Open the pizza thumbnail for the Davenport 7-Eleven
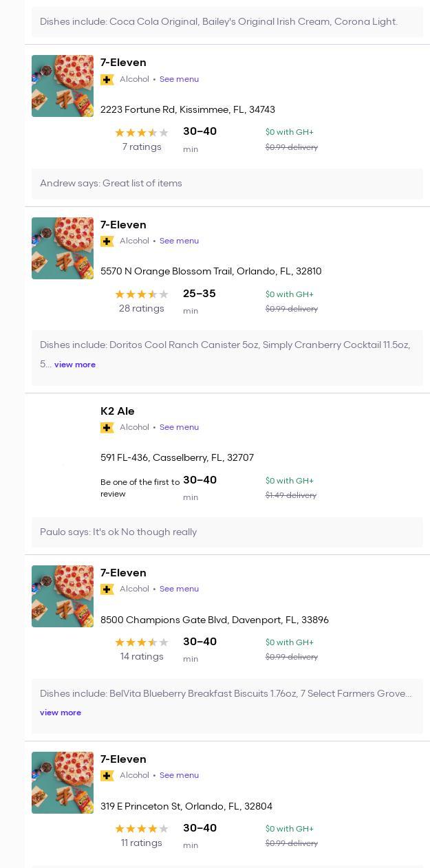 pyautogui.click(x=63, y=596)
